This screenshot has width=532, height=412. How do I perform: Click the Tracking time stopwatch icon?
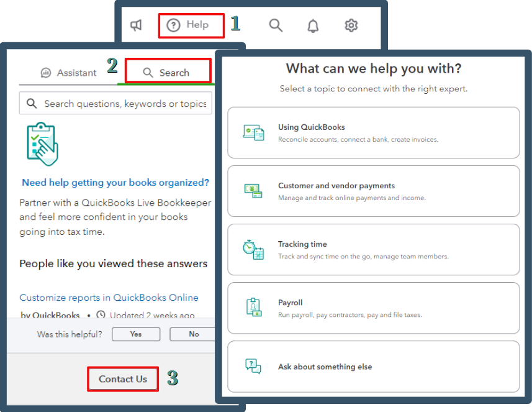click(252, 249)
